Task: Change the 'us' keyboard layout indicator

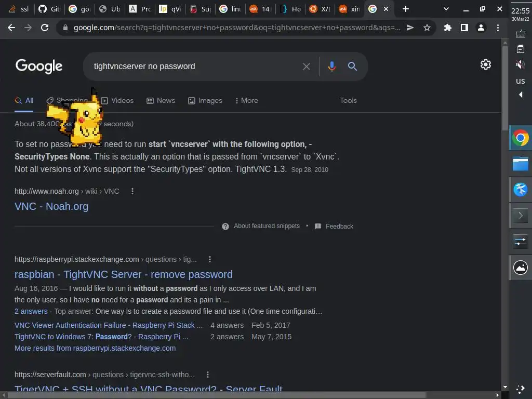Action: point(520,81)
